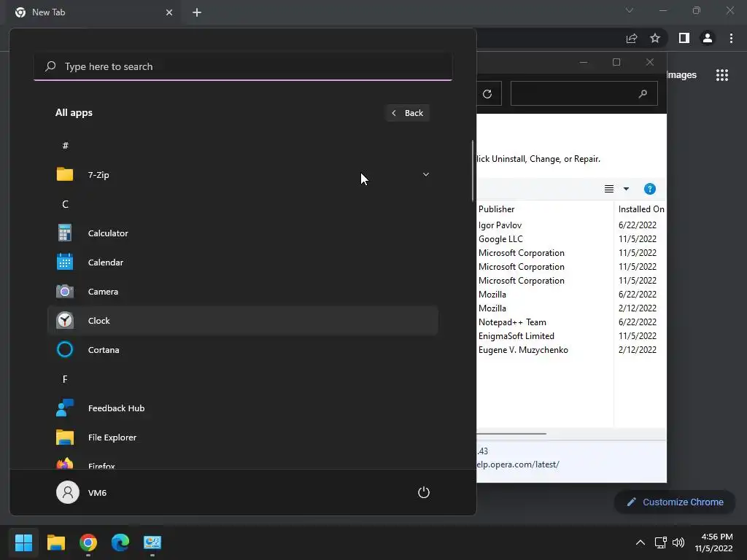Open File Explorer from the taskbar

click(x=55, y=542)
